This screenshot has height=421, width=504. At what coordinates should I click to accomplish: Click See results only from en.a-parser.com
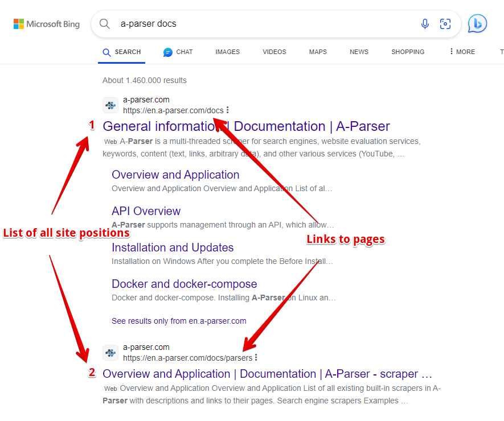click(179, 321)
